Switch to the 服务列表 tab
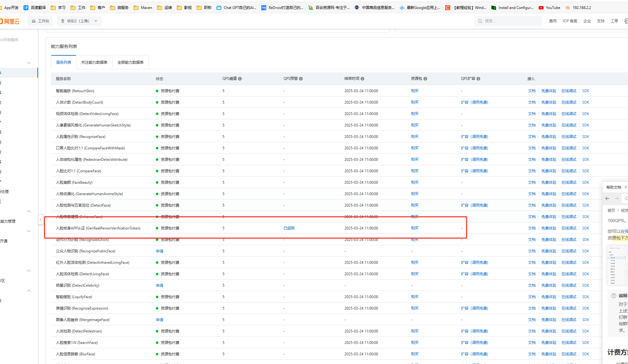 64,62
